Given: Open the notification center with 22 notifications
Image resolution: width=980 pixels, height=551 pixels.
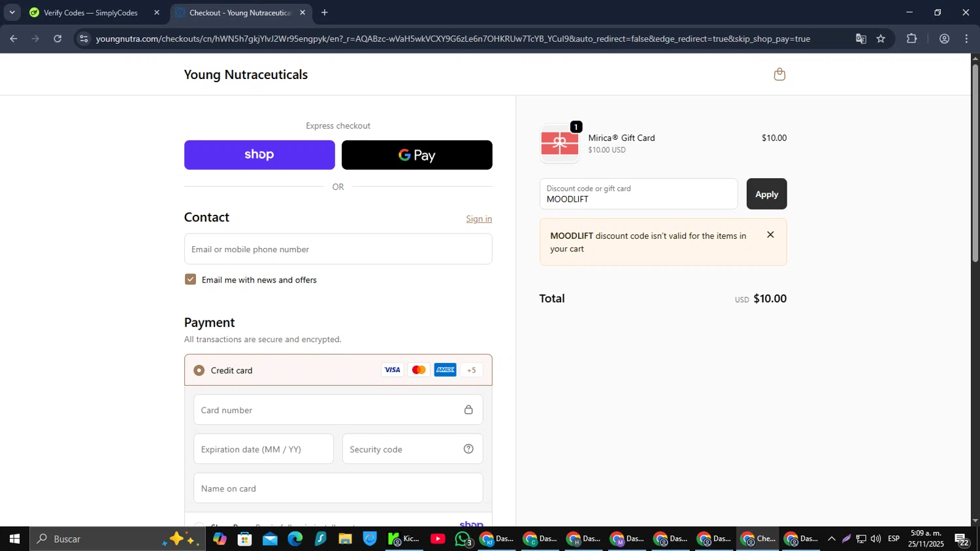Looking at the screenshot, I should [962, 539].
